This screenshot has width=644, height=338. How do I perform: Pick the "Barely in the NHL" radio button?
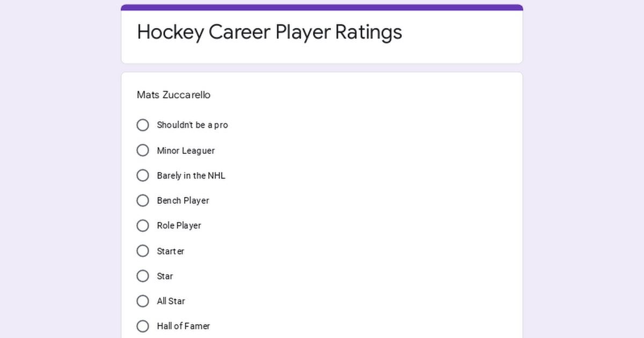(x=143, y=175)
